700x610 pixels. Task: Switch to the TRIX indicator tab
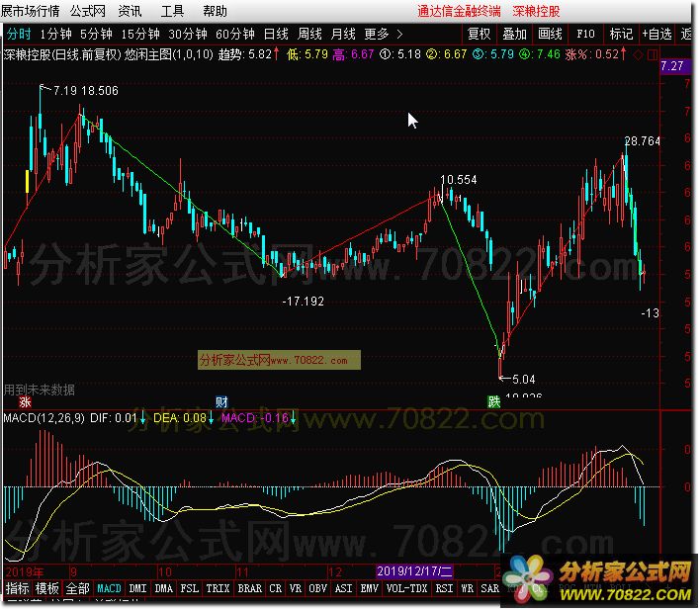coord(218,588)
